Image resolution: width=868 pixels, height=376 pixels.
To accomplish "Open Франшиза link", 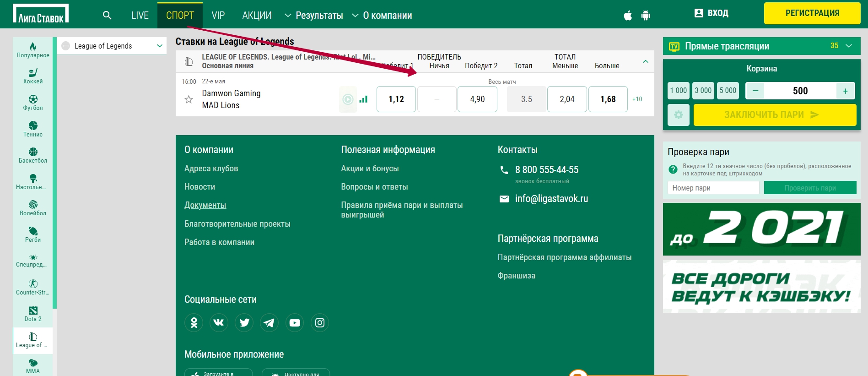I will 516,276.
